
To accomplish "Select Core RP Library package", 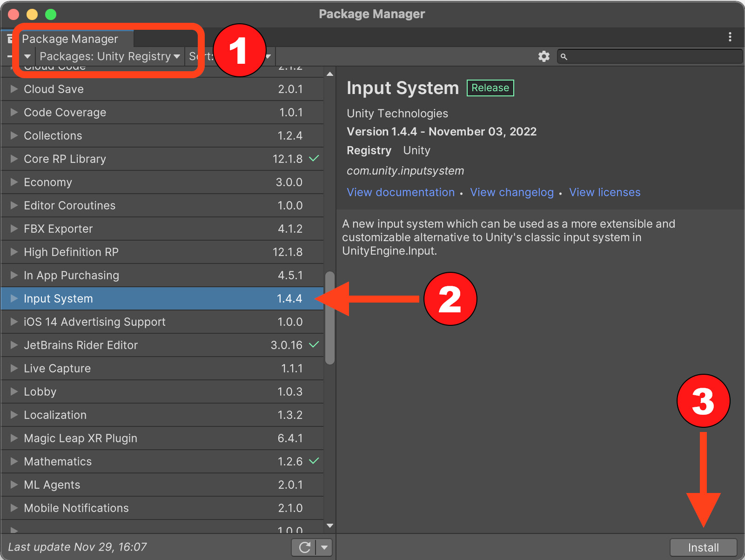I will 162,159.
